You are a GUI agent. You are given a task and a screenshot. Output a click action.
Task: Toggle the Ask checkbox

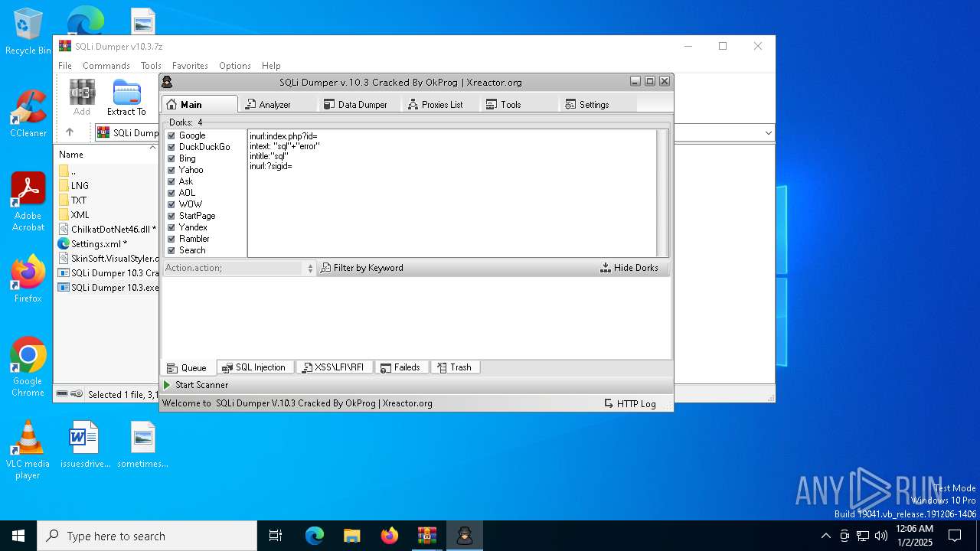(x=171, y=181)
